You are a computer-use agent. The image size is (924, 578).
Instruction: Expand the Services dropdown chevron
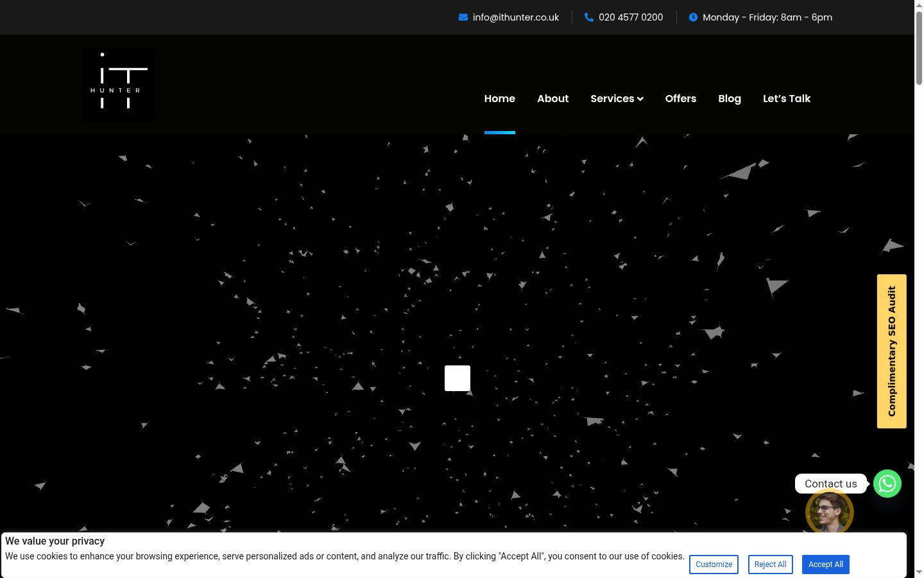[x=640, y=99]
